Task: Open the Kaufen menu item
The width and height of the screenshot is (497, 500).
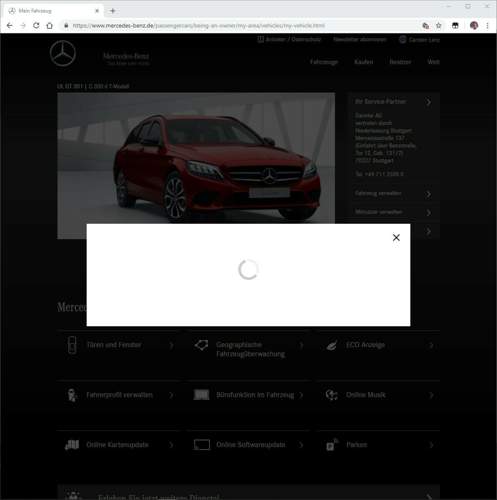Action: pyautogui.click(x=363, y=62)
